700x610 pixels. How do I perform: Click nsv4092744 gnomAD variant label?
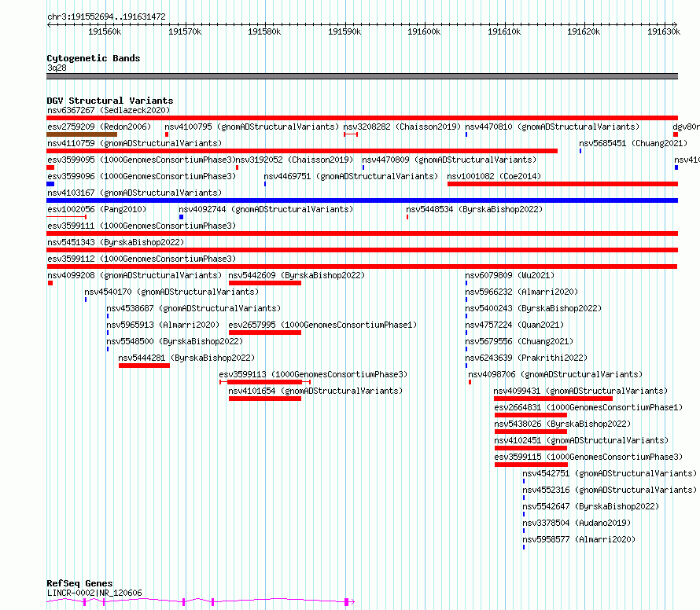coord(266,209)
